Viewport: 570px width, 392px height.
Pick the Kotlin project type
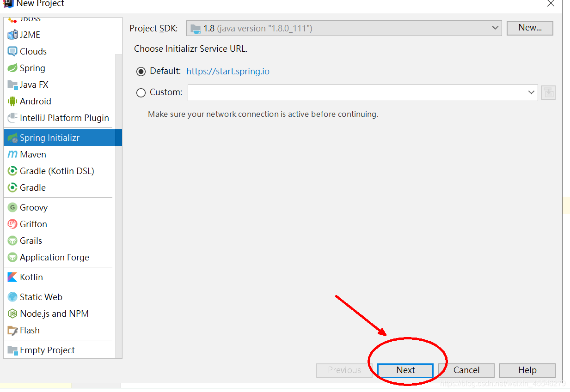pyautogui.click(x=63, y=277)
